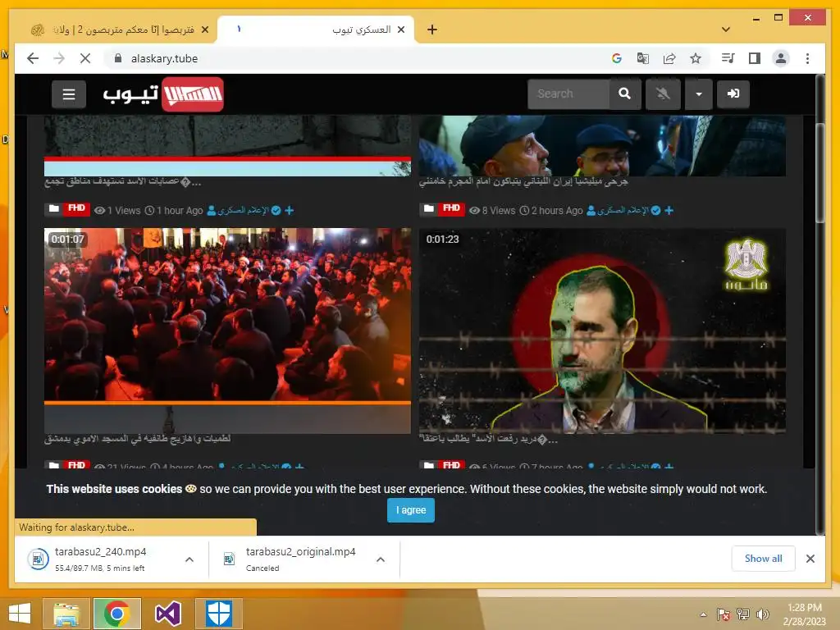Click the Google icon in address bar

pos(617,58)
